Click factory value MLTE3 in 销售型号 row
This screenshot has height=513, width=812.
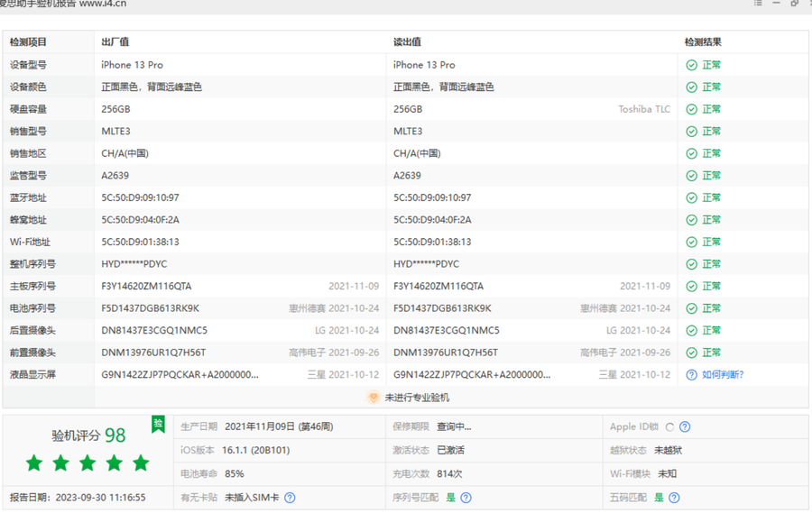116,132
